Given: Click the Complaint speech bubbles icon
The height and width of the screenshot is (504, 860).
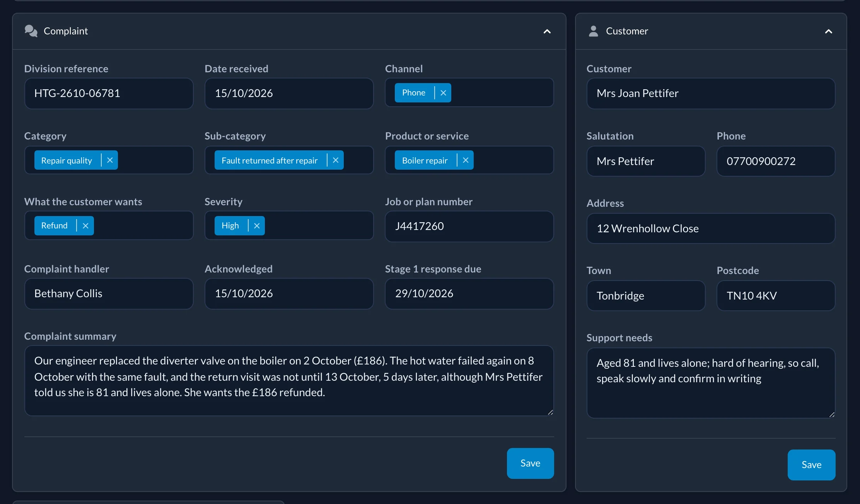Looking at the screenshot, I should pos(31,31).
